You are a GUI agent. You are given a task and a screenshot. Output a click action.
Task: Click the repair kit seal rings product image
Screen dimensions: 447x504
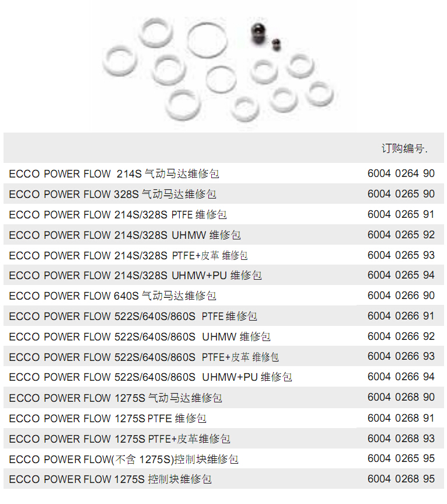click(x=218, y=68)
